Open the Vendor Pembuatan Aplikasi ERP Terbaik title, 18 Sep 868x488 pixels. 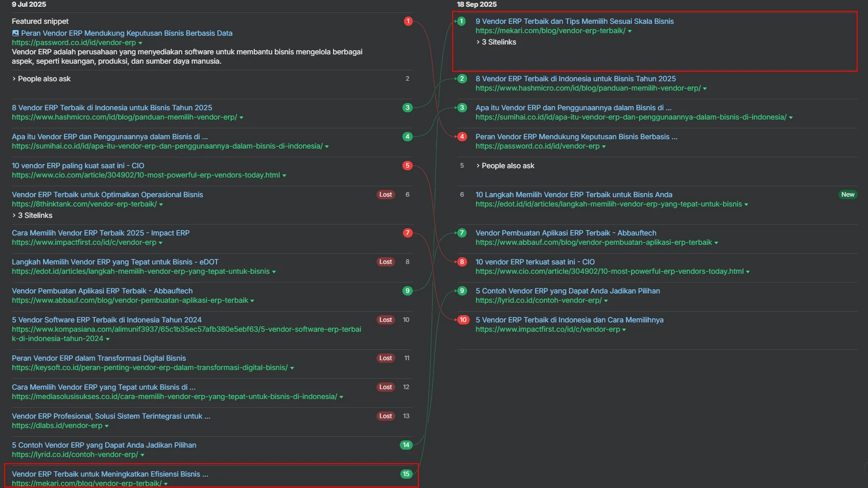[566, 233]
